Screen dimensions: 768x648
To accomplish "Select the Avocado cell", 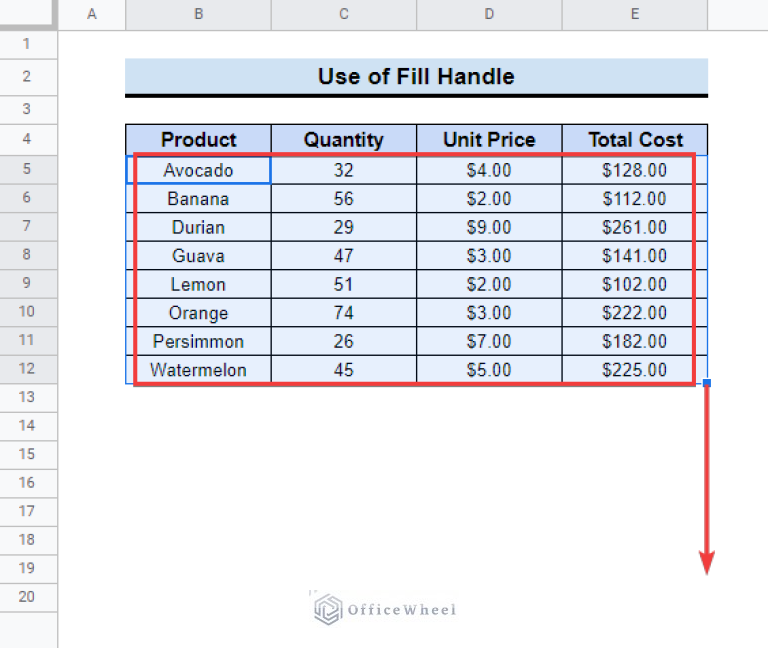I will (198, 170).
